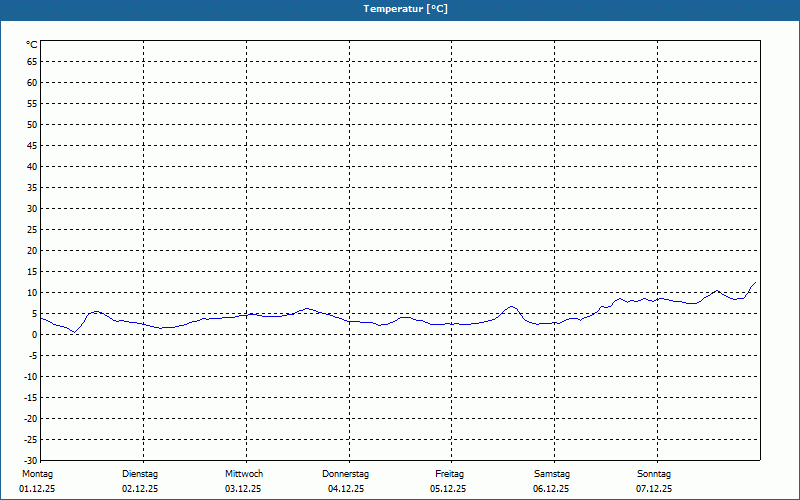Viewport: 800px width, 500px height.
Task: Select the 55 axis label
Action: [x=32, y=104]
